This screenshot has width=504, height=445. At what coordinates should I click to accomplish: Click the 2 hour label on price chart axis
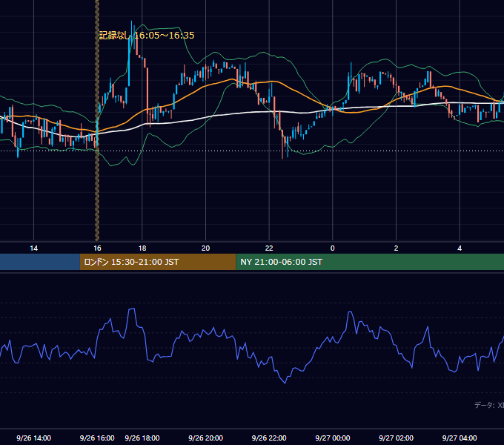pyautogui.click(x=396, y=248)
